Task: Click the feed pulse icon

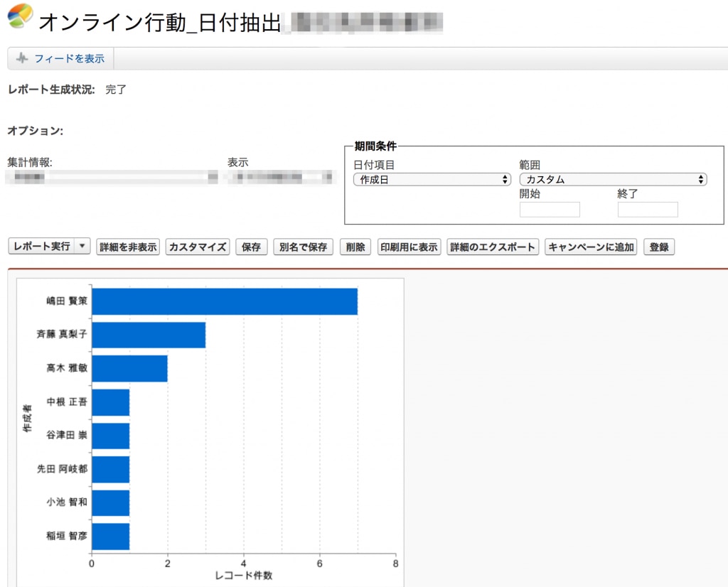Action: [x=22, y=58]
